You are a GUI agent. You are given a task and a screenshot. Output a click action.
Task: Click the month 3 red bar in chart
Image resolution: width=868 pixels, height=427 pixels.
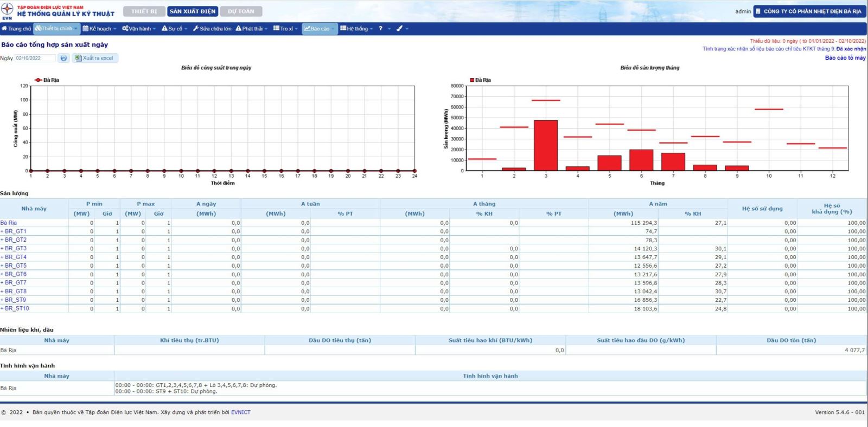coord(546,145)
